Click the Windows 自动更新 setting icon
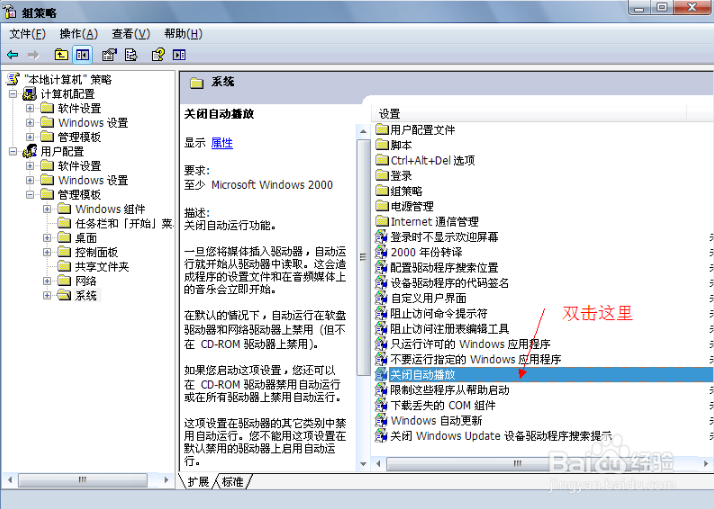714x509 pixels. tap(381, 421)
